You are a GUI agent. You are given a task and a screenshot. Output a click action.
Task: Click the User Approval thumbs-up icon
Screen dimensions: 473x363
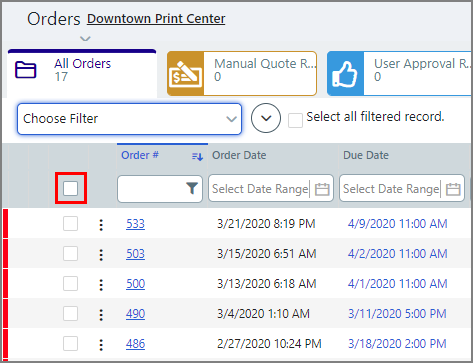pyautogui.click(x=345, y=74)
